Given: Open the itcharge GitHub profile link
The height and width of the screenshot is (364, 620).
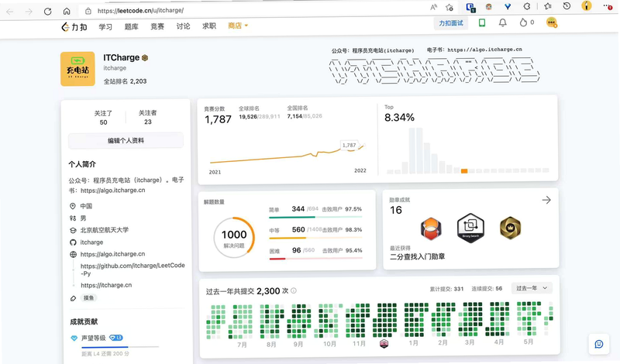Looking at the screenshot, I should click(91, 242).
